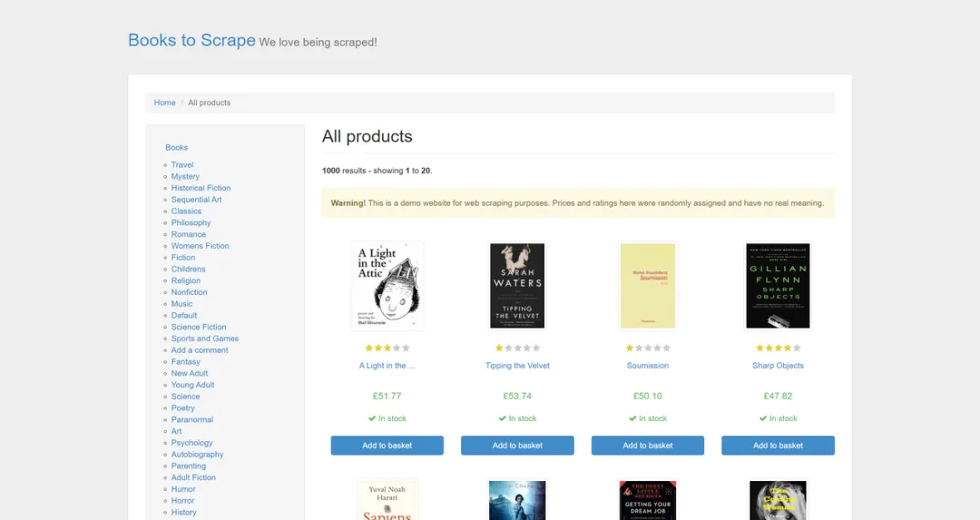
Task: Open the Science Fiction category
Action: tap(199, 327)
